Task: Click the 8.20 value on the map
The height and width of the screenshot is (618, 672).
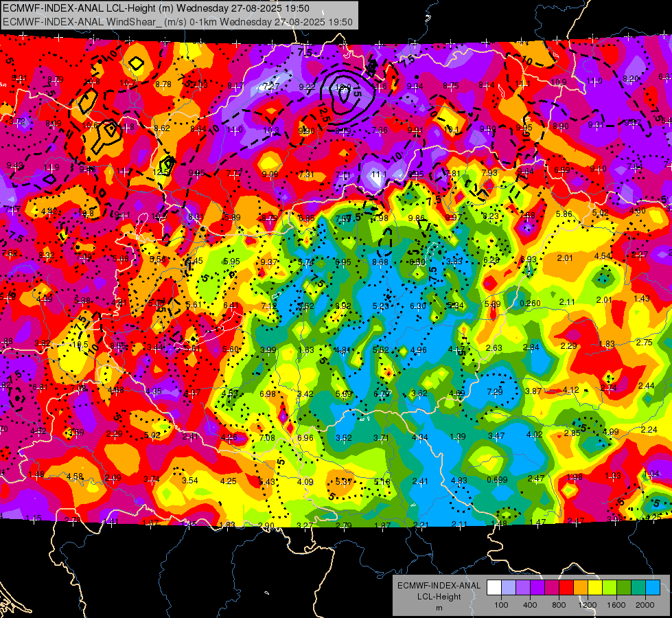Action: (631, 78)
